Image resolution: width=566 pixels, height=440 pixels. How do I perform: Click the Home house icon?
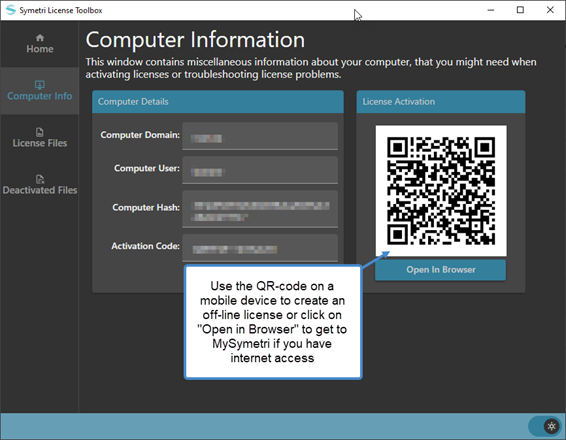click(40, 38)
